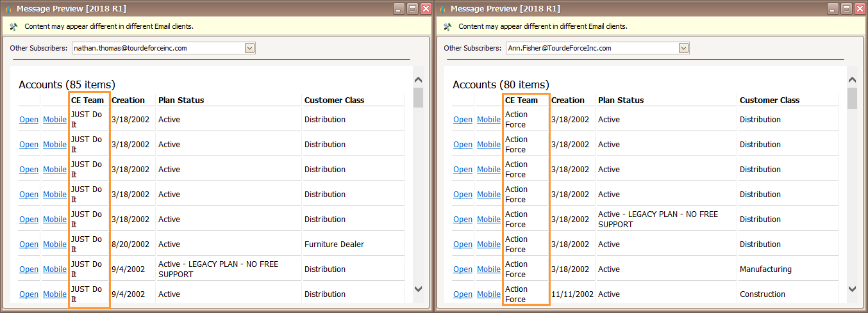The height and width of the screenshot is (313, 868).
Task: Click Creation column header in the 80-item table
Action: coord(568,100)
